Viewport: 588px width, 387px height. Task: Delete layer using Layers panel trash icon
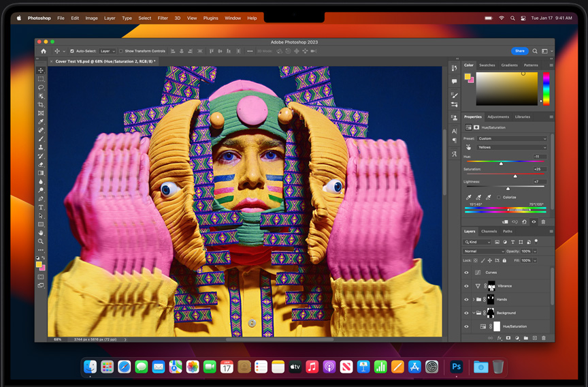tap(543, 338)
